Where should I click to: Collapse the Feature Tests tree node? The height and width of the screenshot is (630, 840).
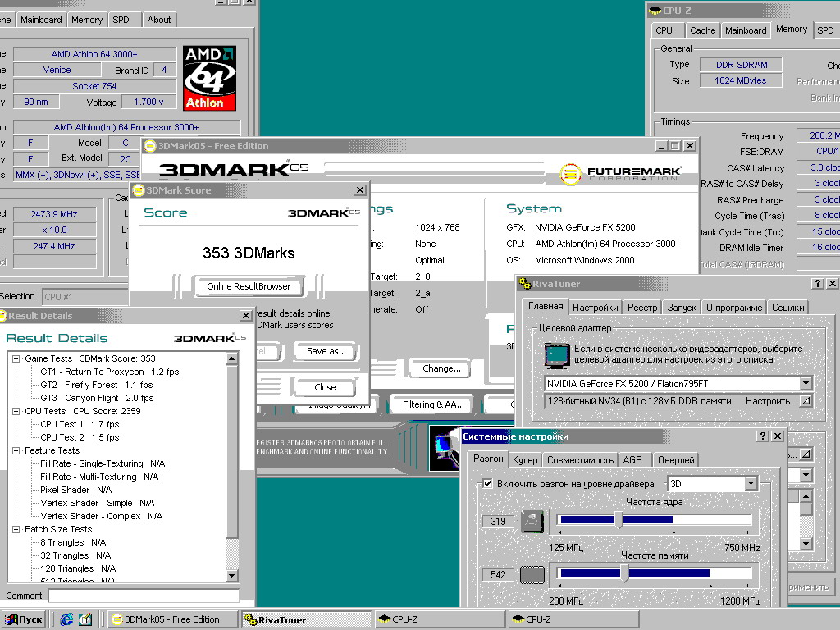[x=16, y=450]
